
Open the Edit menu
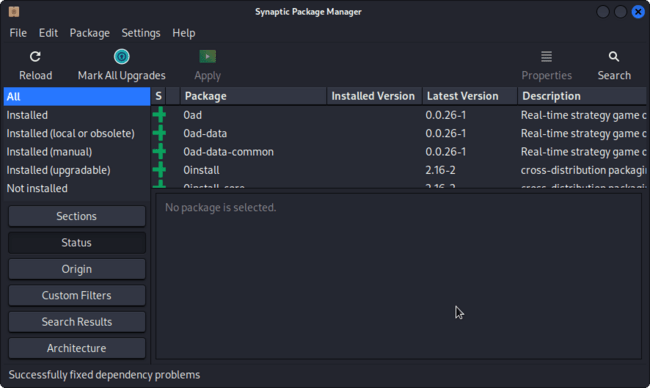(49, 33)
